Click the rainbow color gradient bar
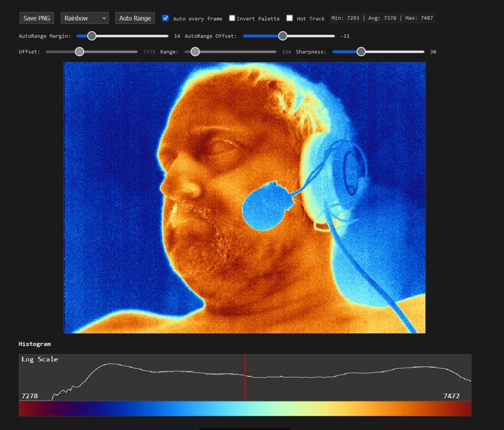 (x=245, y=409)
